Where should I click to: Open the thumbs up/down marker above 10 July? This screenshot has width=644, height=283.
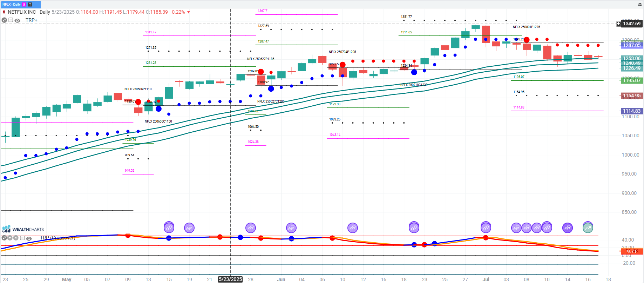click(x=547, y=228)
